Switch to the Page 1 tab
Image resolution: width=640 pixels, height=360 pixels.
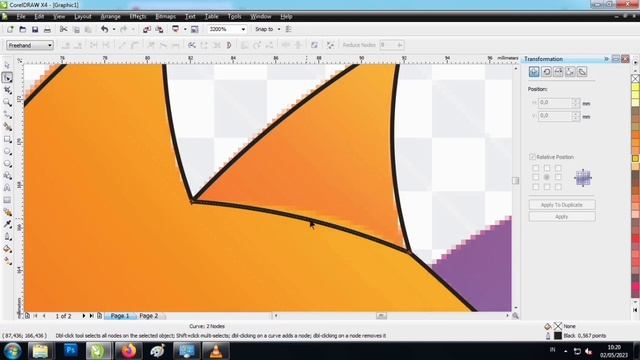click(120, 316)
